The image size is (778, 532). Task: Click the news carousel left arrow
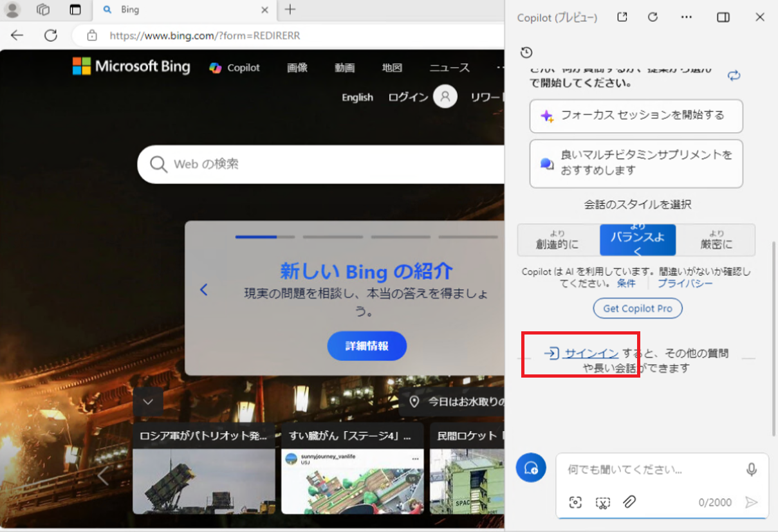coord(103,475)
